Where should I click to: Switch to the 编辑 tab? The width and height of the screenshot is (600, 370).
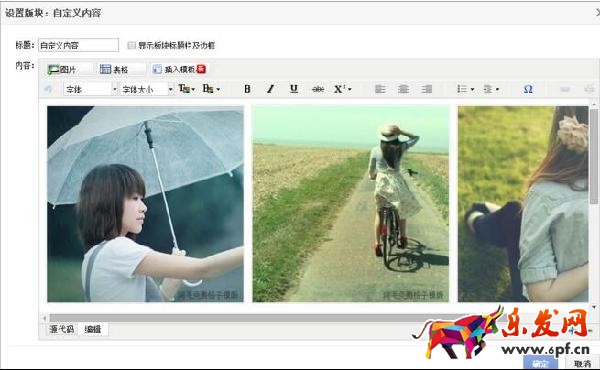[93, 329]
